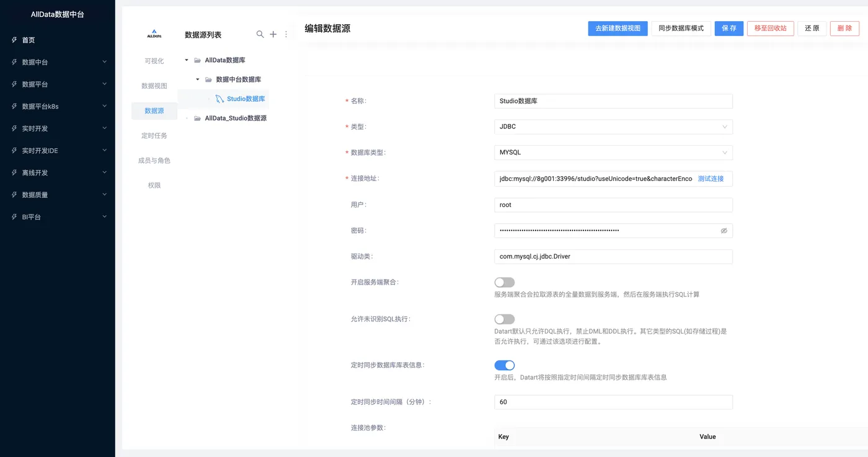Click the 删除 button
Image resolution: width=868 pixels, height=457 pixels.
tap(844, 29)
